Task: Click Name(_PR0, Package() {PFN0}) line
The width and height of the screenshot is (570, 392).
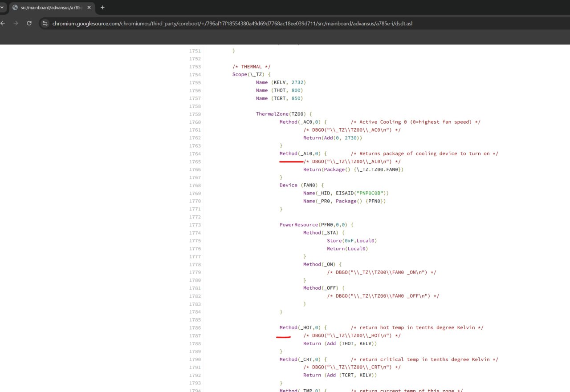Action: (x=345, y=201)
